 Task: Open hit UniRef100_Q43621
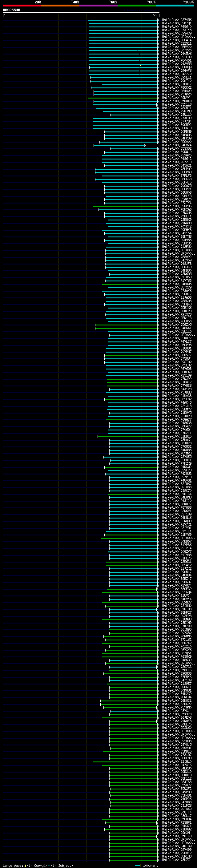(177, 165)
